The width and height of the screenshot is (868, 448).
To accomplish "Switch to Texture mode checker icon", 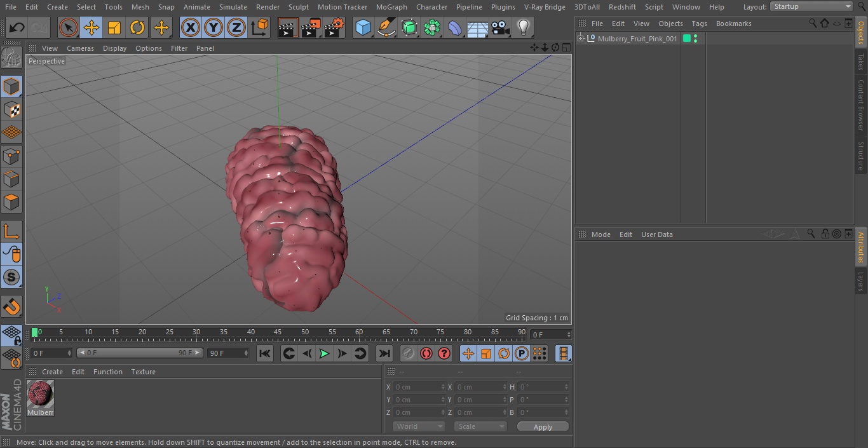I will 11,109.
